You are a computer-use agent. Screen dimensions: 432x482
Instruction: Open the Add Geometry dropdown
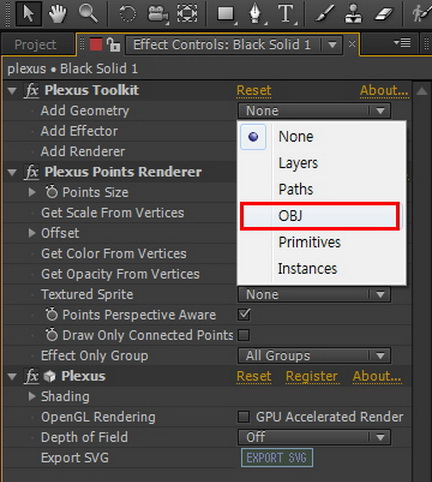click(x=314, y=111)
